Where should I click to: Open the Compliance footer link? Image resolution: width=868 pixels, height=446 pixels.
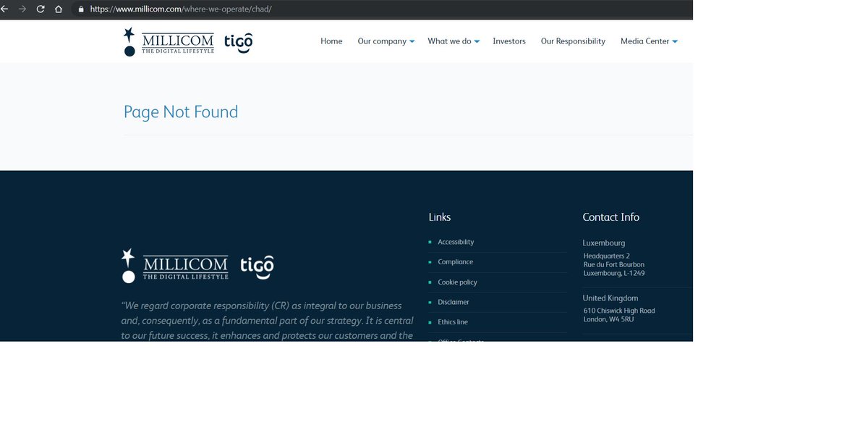[x=455, y=262]
